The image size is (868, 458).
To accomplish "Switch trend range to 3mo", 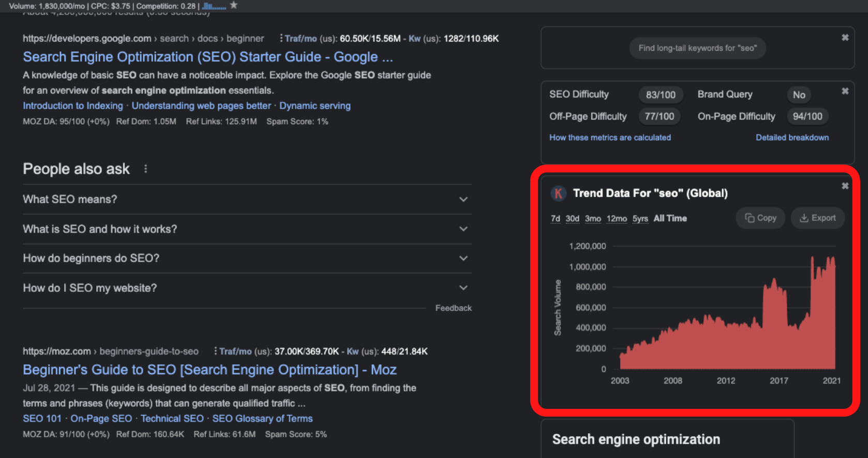I will tap(593, 218).
